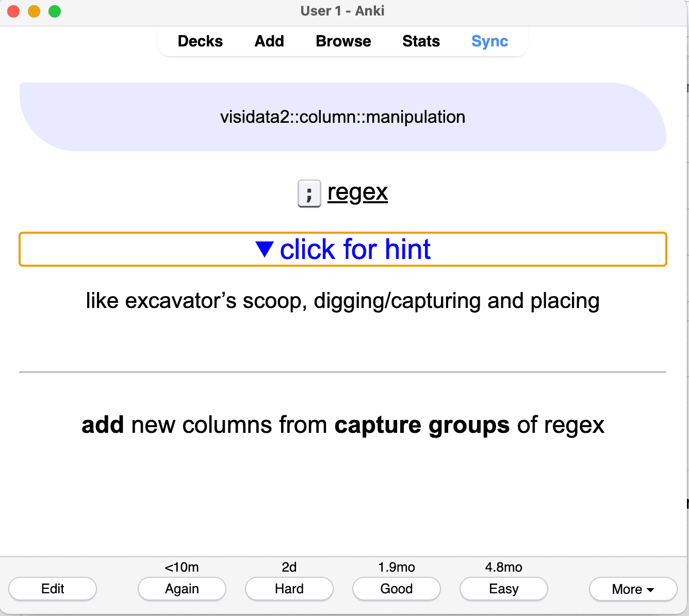Screen dimensions: 689x616
Task: Maximize the Anki window with green button
Action: tap(55, 11)
